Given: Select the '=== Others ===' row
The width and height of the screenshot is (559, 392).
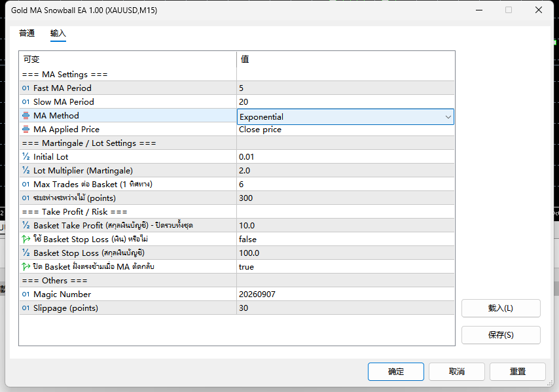Looking at the screenshot, I should point(237,281).
